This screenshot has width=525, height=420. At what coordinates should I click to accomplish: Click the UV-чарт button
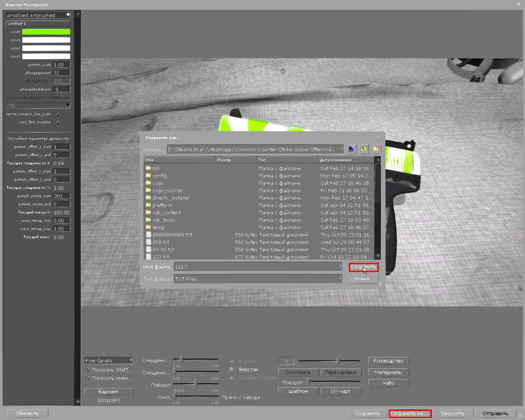click(341, 391)
